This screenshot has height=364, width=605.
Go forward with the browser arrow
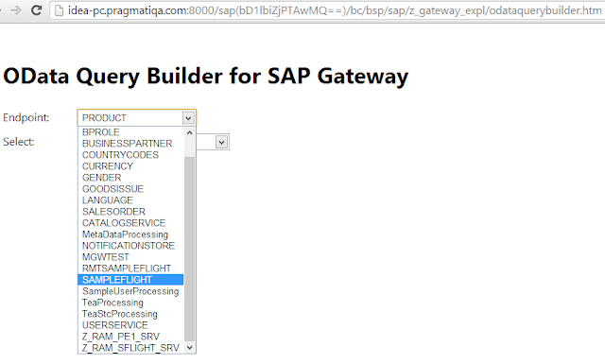(x=16, y=9)
